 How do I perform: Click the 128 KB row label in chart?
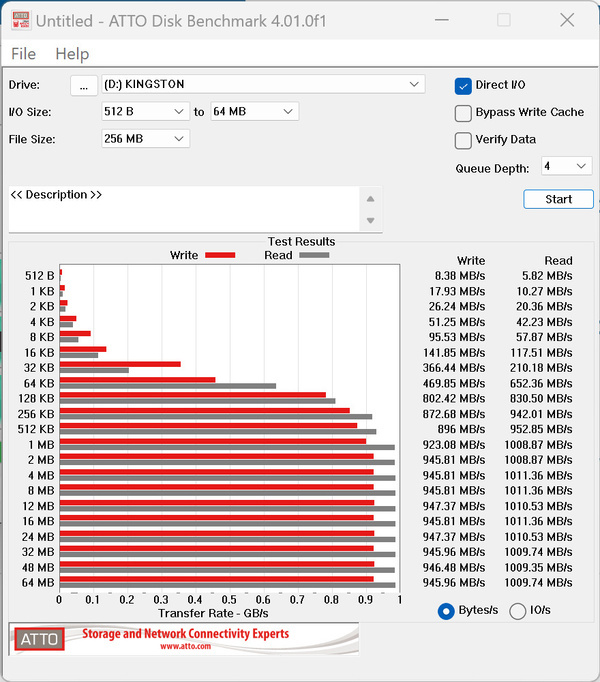[x=36, y=398]
